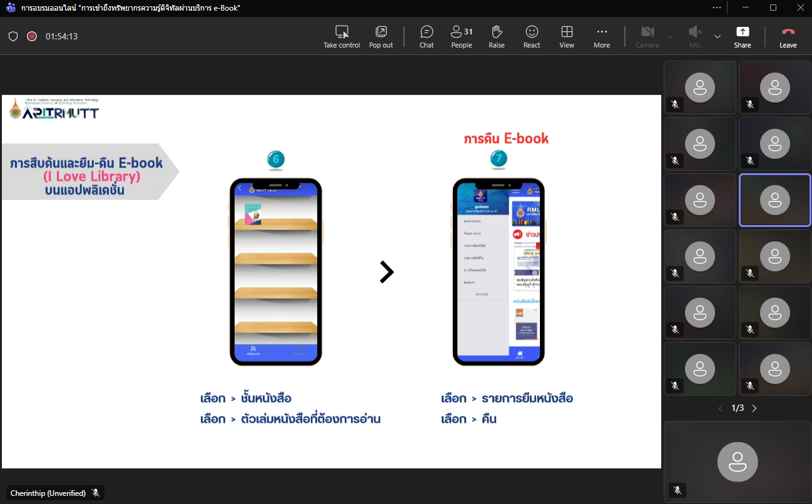The height and width of the screenshot is (504, 812).
Task: Pop out the shared content
Action: (381, 36)
